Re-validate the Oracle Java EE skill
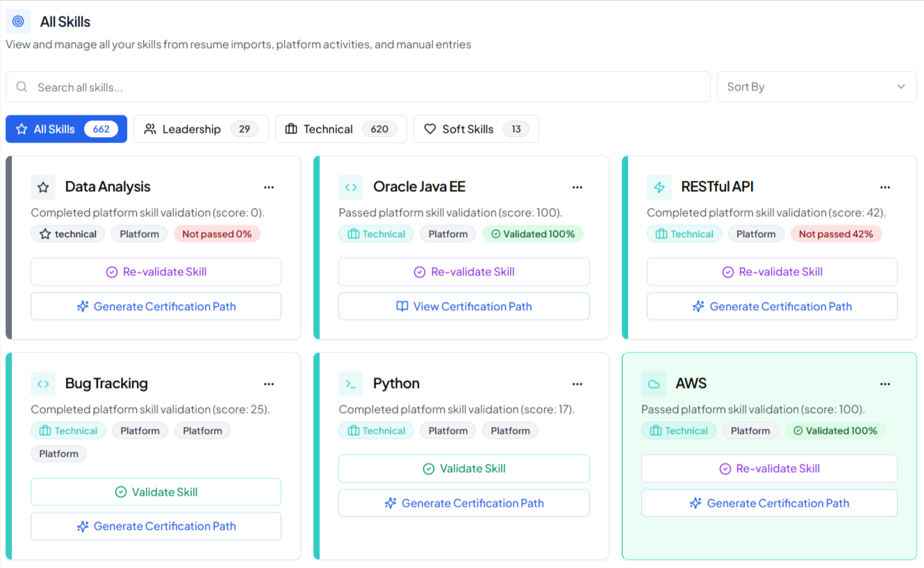The height and width of the screenshot is (568, 924). coord(464,272)
